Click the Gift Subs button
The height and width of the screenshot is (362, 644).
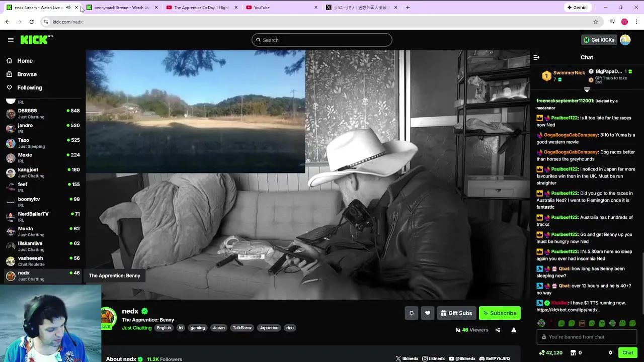tap(456, 313)
